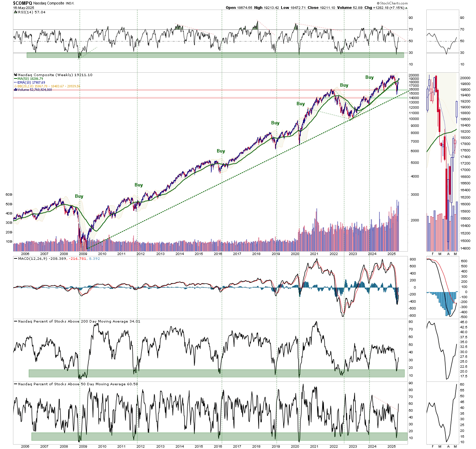Click the '3000' price axis label

(415, 195)
